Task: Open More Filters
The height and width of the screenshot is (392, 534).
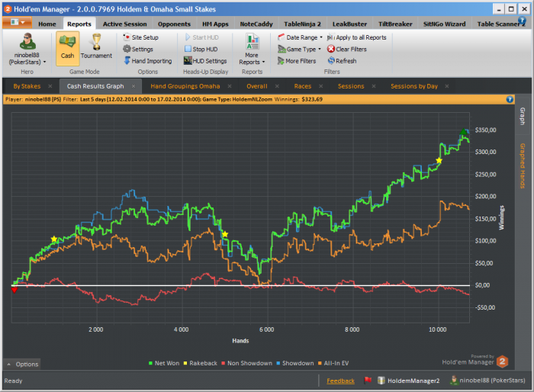Action: [297, 61]
